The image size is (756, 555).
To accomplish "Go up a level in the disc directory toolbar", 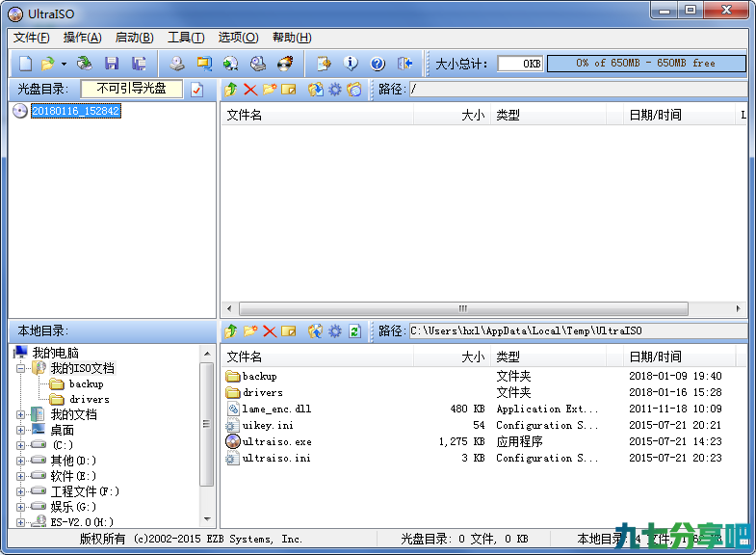I will tap(230, 90).
